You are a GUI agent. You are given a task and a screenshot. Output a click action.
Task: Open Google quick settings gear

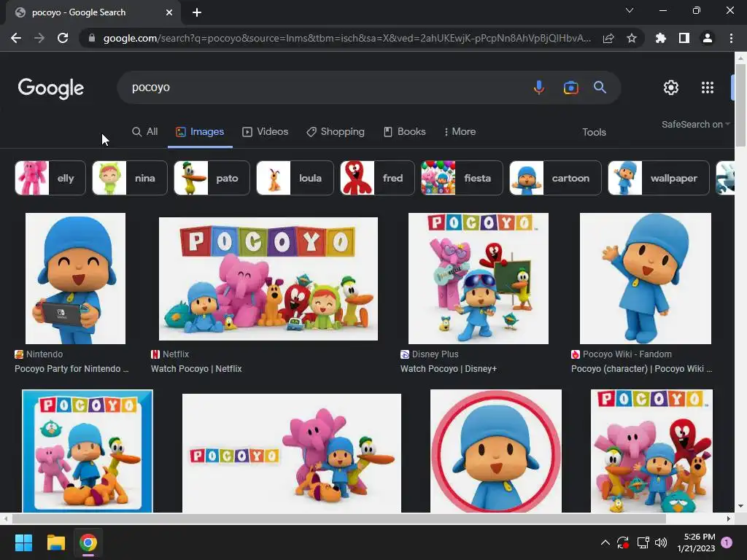(671, 87)
